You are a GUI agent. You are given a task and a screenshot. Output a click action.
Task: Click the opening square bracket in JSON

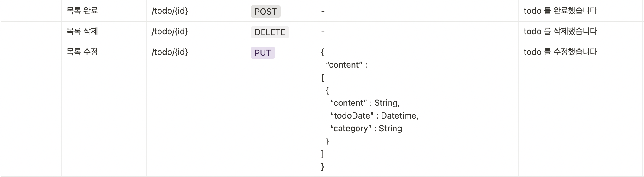[x=323, y=78]
